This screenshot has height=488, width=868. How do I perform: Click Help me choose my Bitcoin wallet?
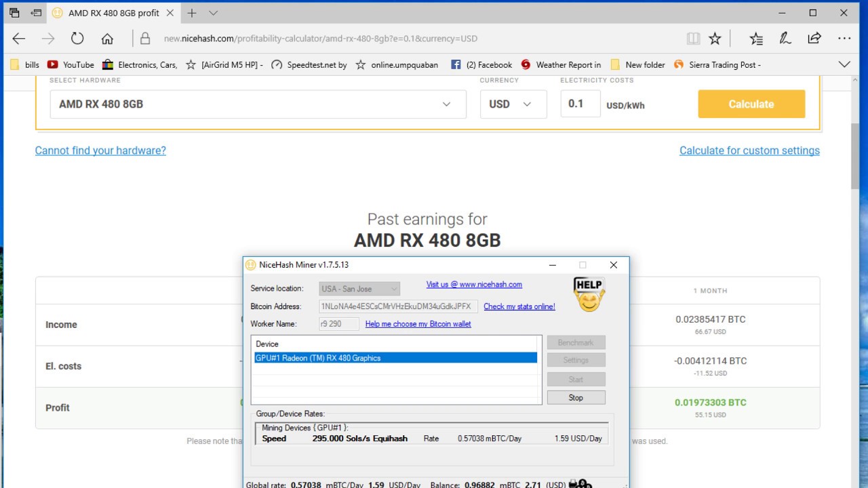(x=418, y=324)
